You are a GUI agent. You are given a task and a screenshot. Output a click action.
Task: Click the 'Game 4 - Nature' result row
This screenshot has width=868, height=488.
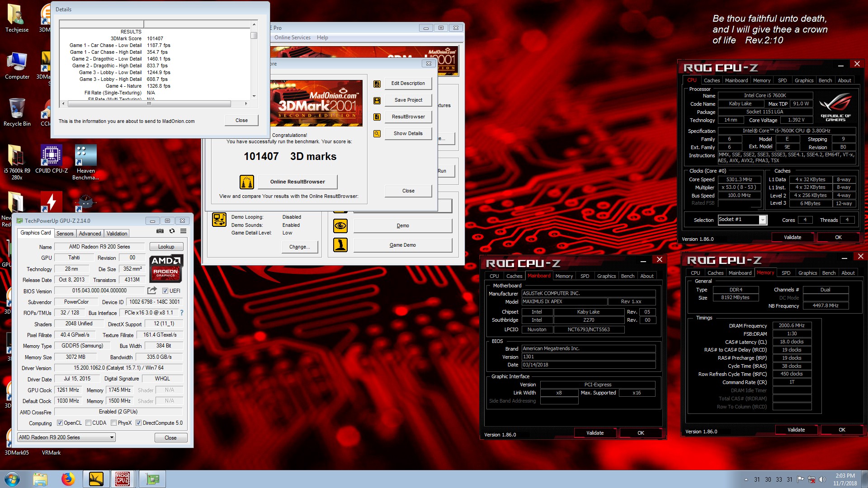pos(155,86)
